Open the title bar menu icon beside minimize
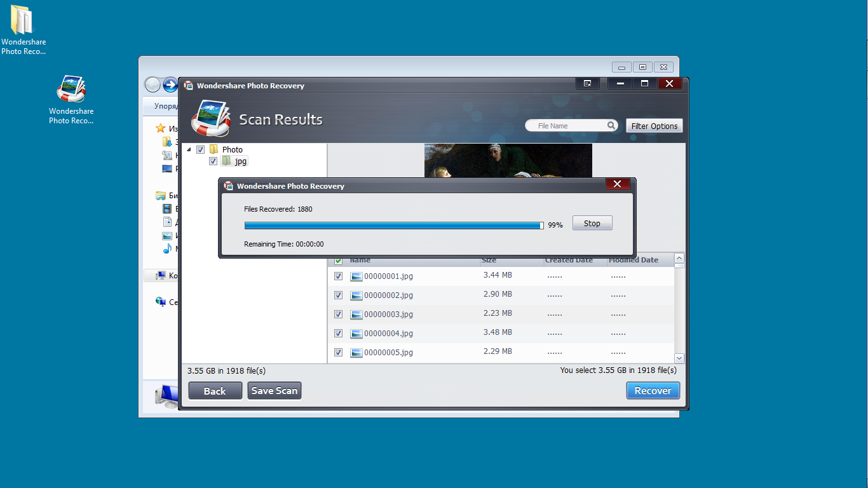868x488 pixels. click(588, 83)
